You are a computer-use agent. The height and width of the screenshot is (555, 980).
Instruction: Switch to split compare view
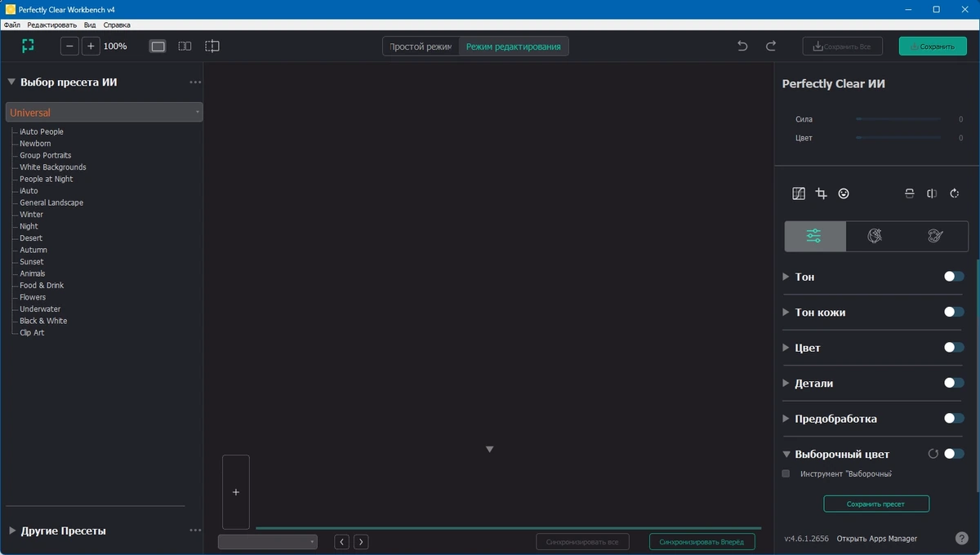point(212,47)
